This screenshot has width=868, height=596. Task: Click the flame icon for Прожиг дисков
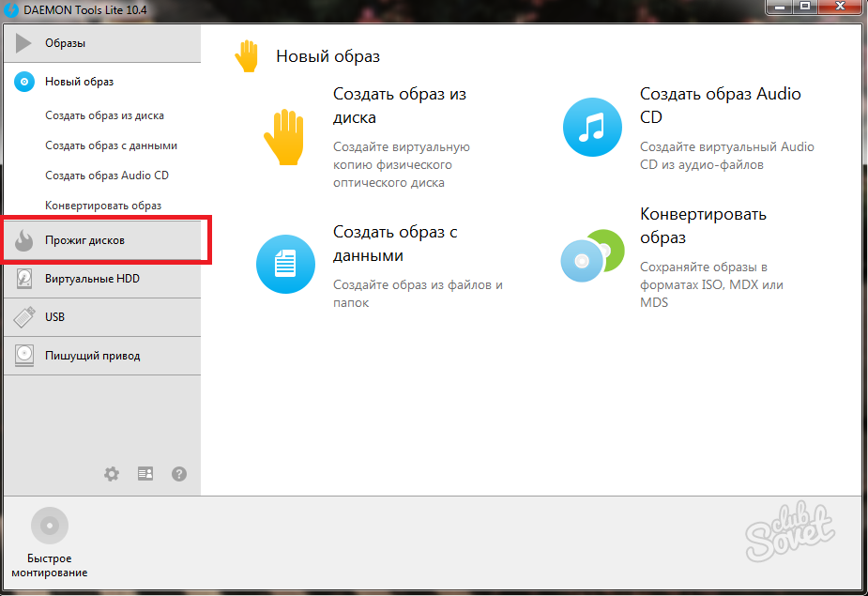click(24, 241)
